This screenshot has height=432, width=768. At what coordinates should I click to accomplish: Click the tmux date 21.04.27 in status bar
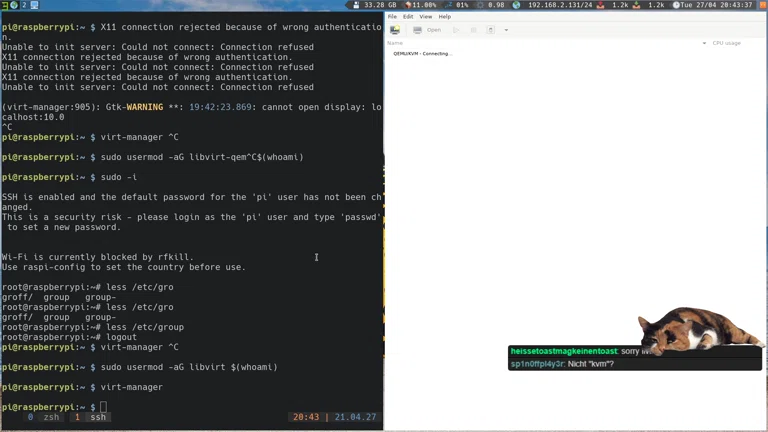click(x=356, y=417)
